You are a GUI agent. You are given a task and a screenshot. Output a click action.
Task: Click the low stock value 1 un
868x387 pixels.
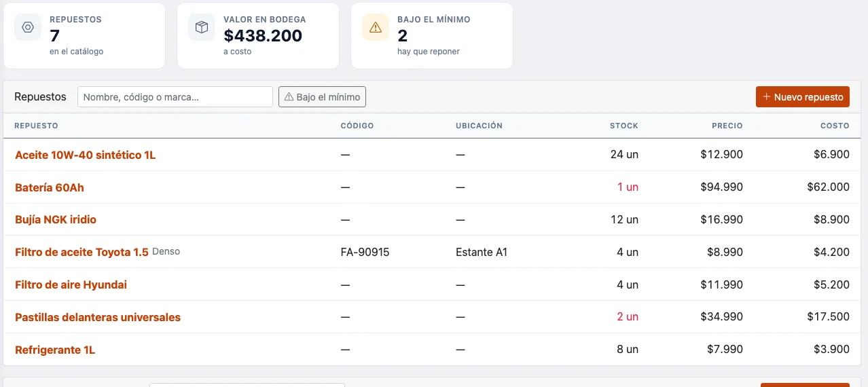(x=628, y=187)
